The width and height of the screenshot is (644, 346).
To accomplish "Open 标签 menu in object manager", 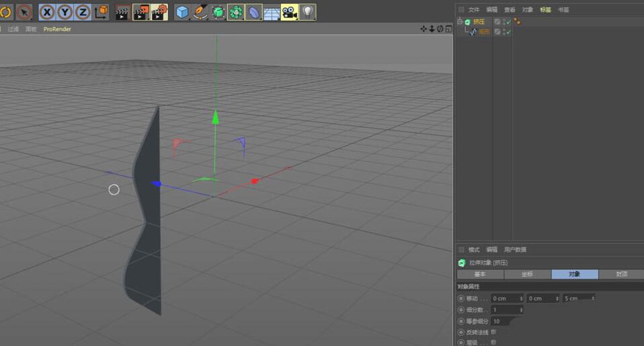I will click(545, 9).
